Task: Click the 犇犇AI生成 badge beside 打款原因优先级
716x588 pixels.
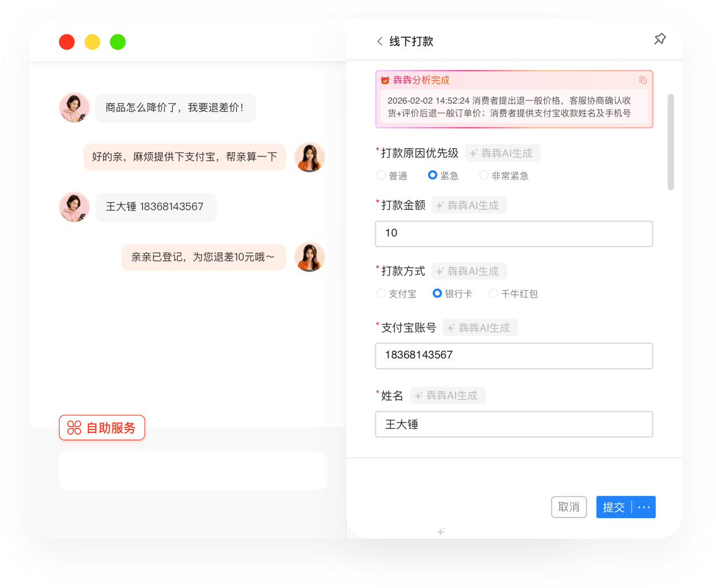Action: click(503, 153)
